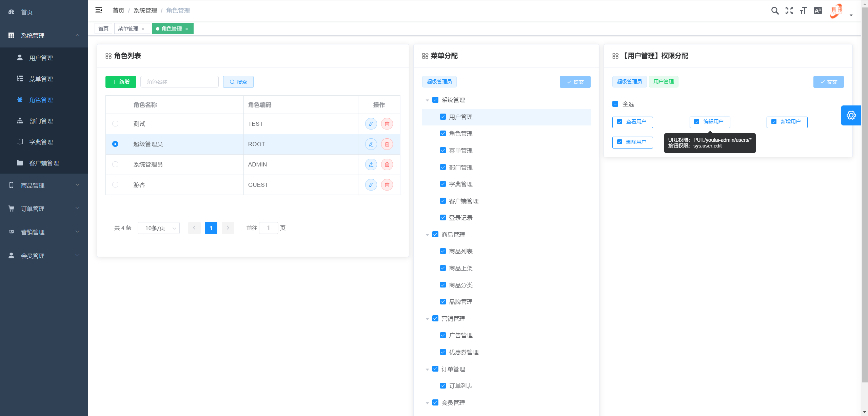The height and width of the screenshot is (416, 868).
Task: Click the 新增 button to add role
Action: [x=120, y=82]
